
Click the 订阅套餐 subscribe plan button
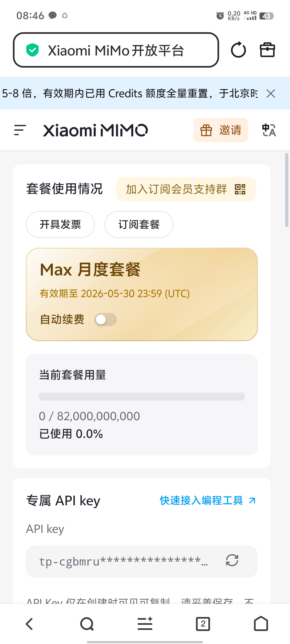pos(139,224)
